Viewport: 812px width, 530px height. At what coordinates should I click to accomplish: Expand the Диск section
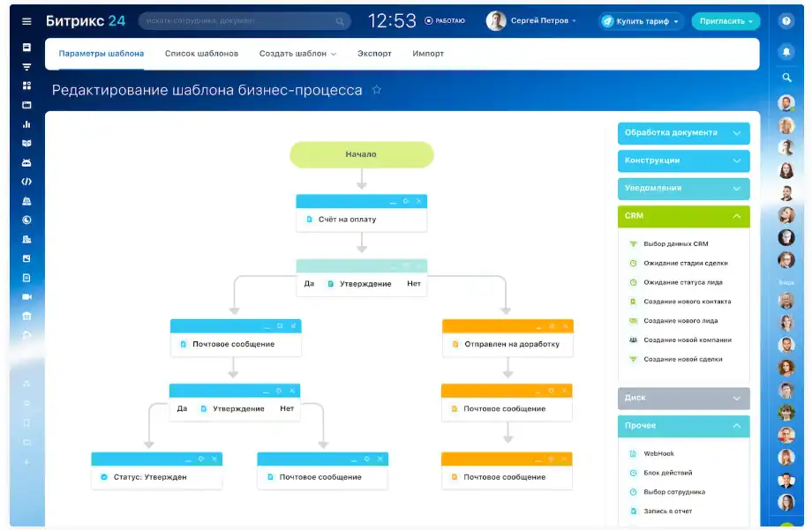coord(683,398)
